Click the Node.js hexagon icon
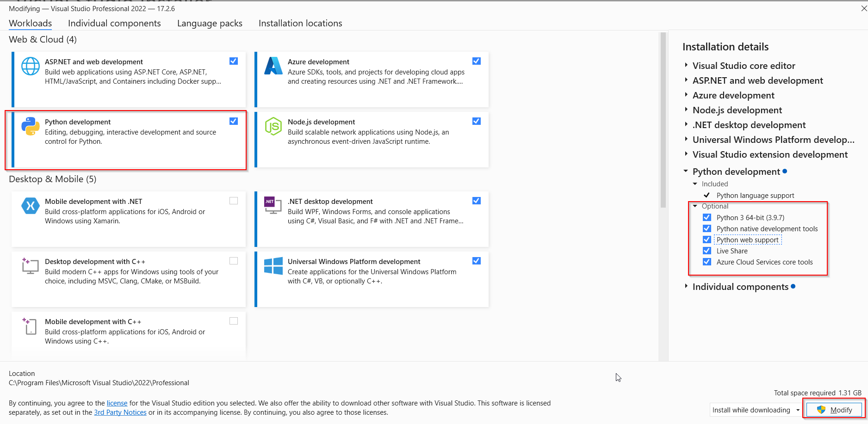 [273, 126]
